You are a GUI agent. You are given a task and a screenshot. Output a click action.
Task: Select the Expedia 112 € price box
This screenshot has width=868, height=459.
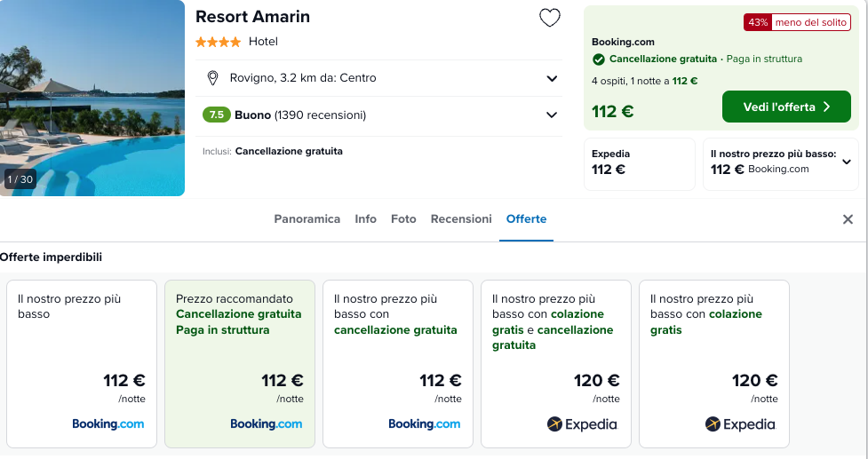tap(640, 164)
